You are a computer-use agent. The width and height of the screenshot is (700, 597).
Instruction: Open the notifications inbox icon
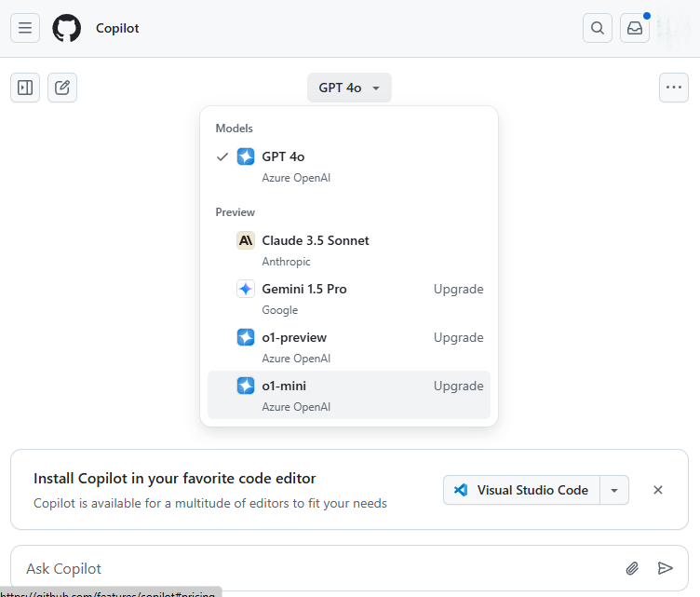pyautogui.click(x=635, y=28)
